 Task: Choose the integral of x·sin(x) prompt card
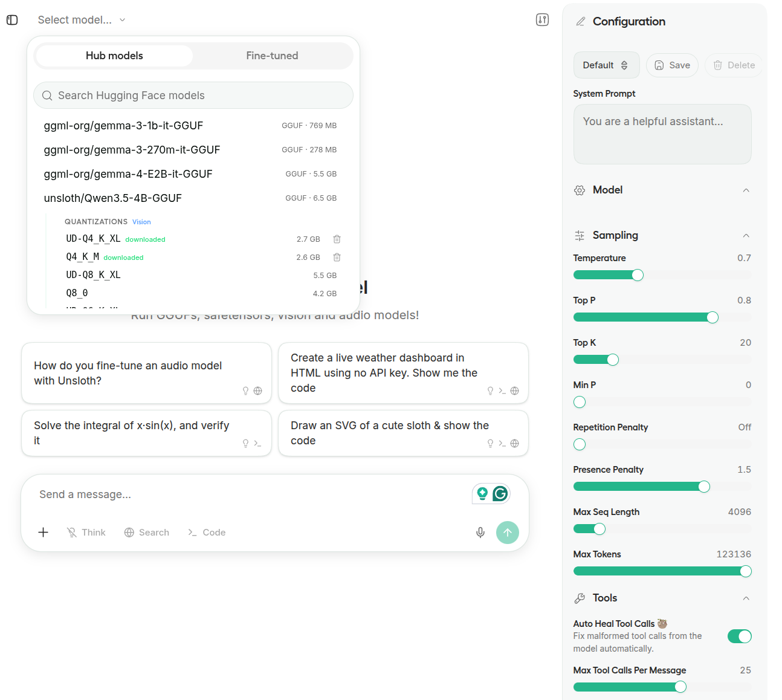tap(146, 433)
